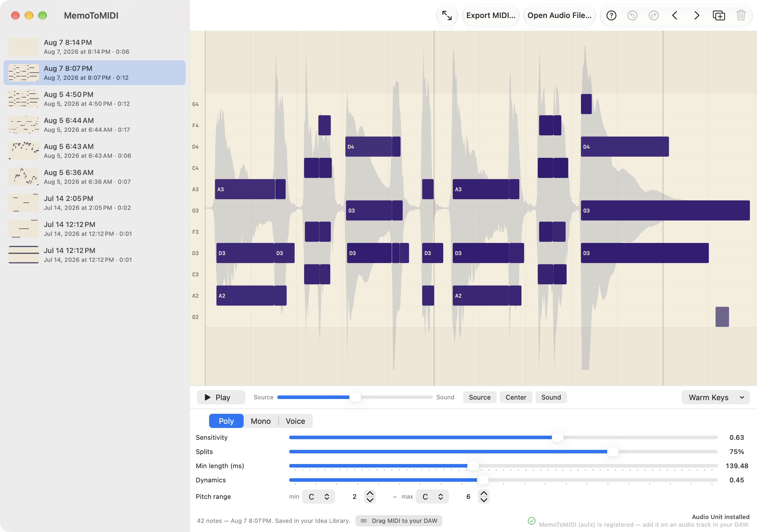Click the Splits slider handle

point(613,452)
